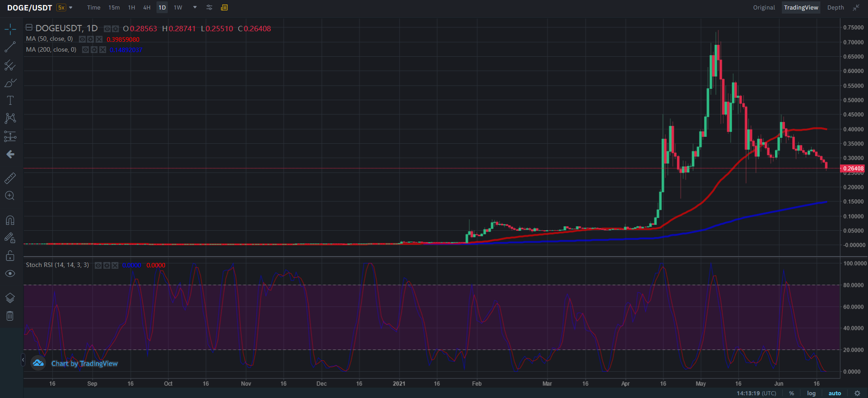Image resolution: width=868 pixels, height=398 pixels.
Task: Switch to 15m interval
Action: [114, 8]
